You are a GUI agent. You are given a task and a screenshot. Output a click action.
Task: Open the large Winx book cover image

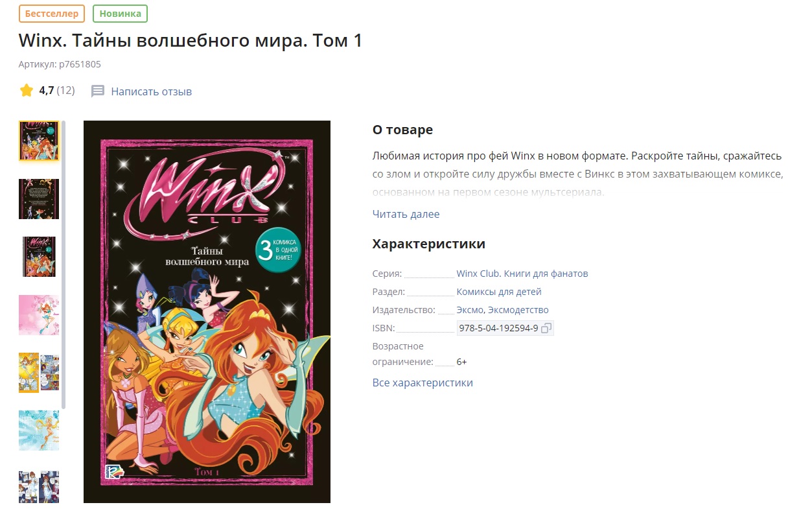207,312
